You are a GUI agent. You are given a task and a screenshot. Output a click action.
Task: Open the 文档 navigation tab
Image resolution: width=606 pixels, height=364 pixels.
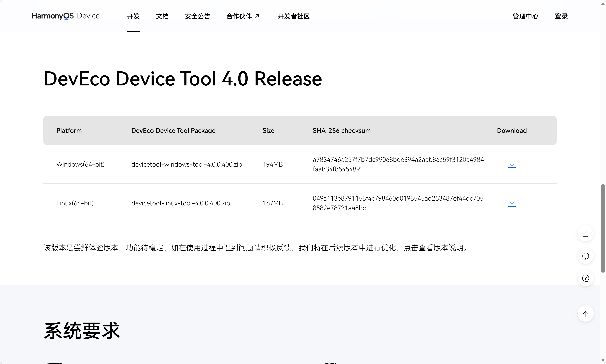[x=162, y=16]
